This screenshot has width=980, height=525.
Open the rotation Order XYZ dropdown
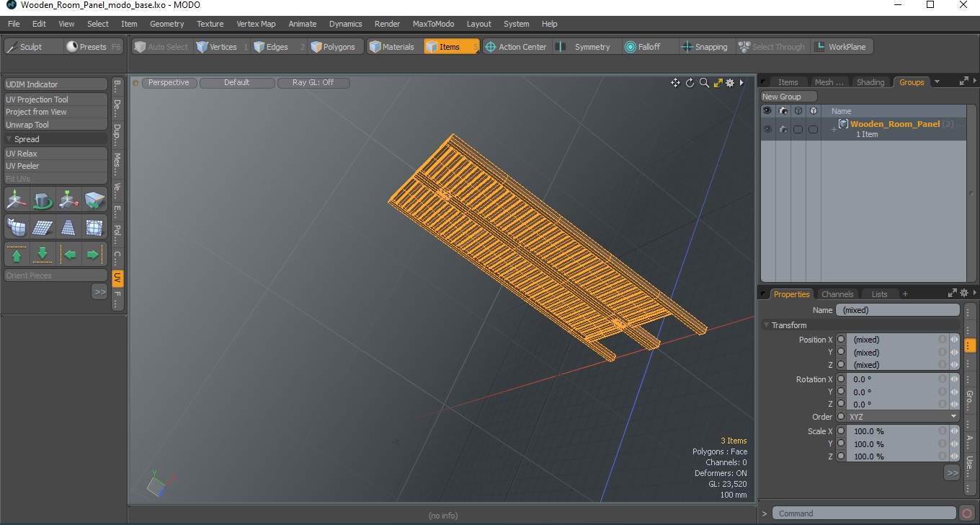coord(903,417)
